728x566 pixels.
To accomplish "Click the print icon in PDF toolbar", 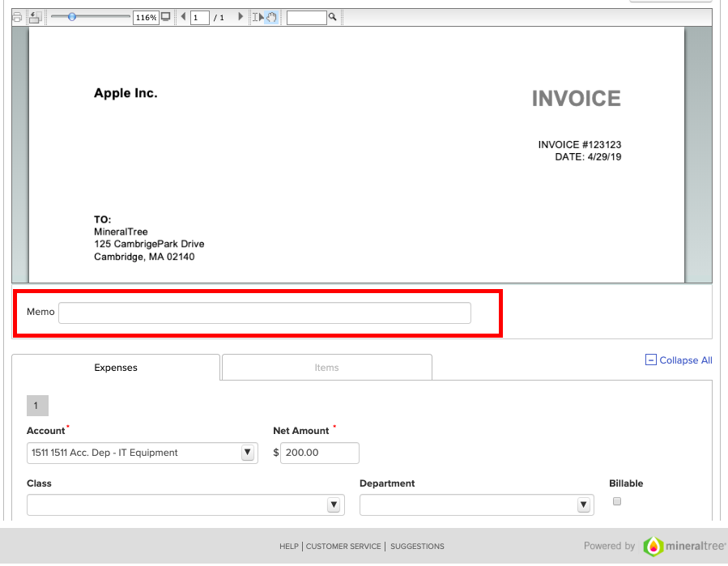I will (17, 18).
